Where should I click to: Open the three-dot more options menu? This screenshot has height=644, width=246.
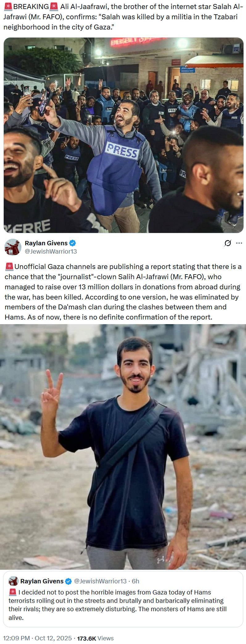(239, 243)
